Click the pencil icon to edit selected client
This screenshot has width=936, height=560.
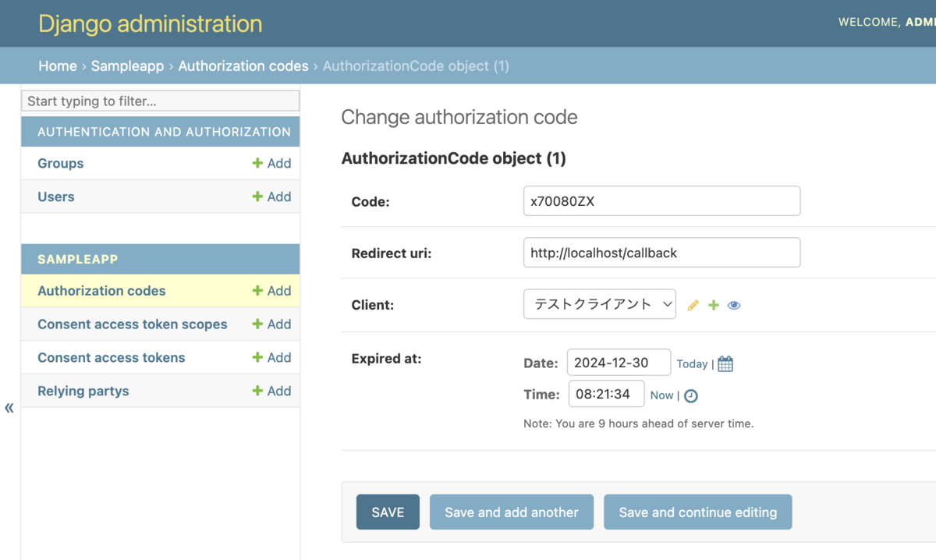[x=693, y=306]
